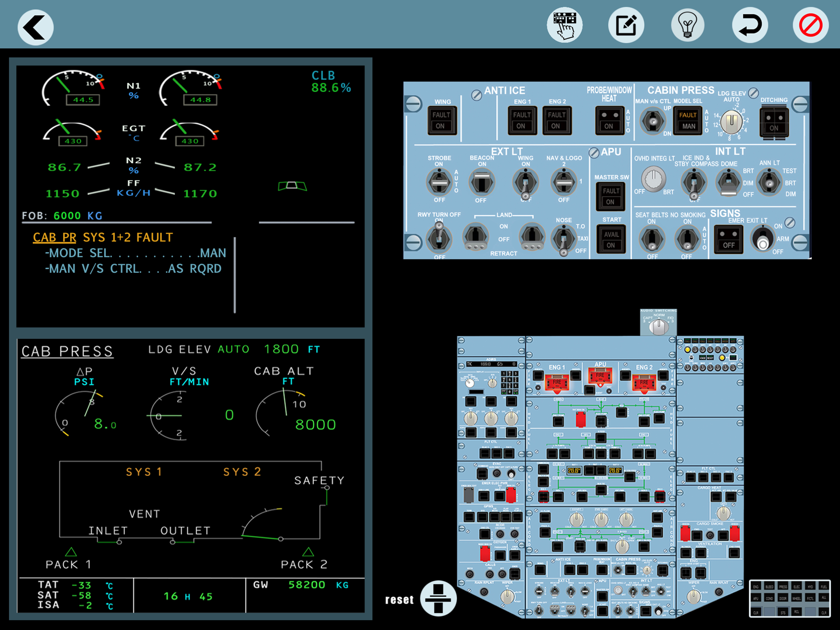
Task: Select the PRESS page on ECAM panel
Action: (x=783, y=587)
